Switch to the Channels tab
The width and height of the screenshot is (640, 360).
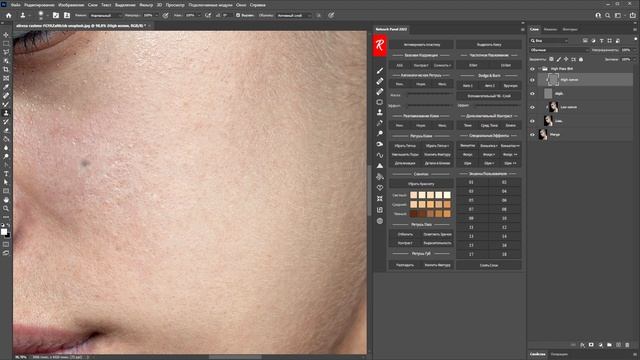click(x=550, y=29)
